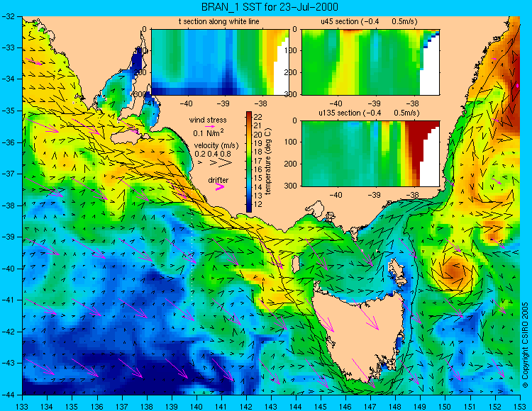
Task: Click the 'wind stress' legend label
Action: [x=208, y=120]
